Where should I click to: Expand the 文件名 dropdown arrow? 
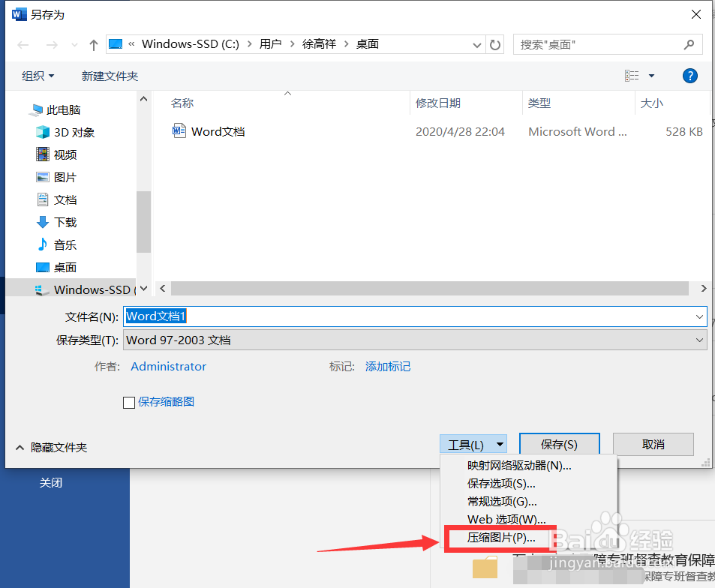tap(699, 316)
